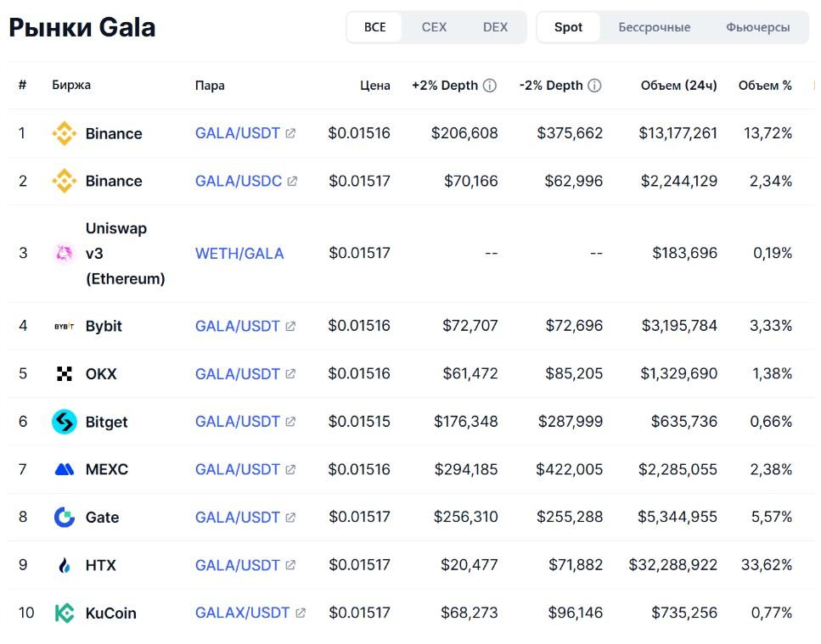Switch to the DEX filter tab
Image resolution: width=821 pixels, height=644 pixels.
tap(495, 27)
